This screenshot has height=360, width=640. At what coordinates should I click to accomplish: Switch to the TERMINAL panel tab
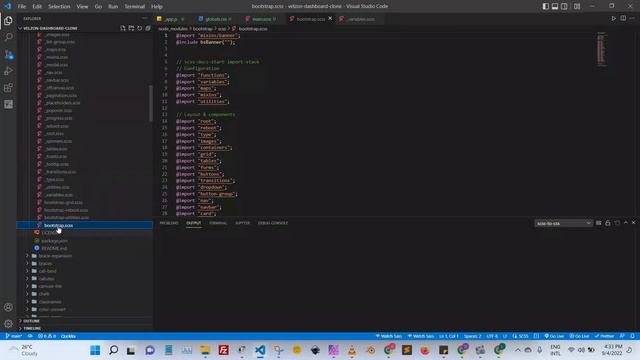pos(218,223)
